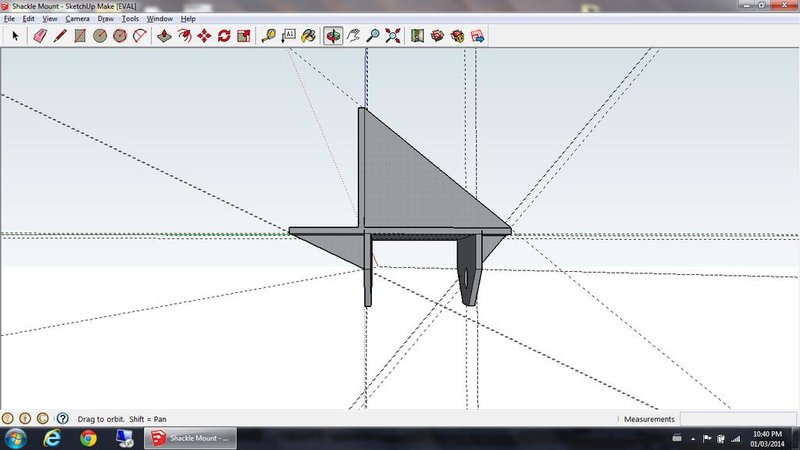The width and height of the screenshot is (800, 450).
Task: Open the Tools menu
Action: tap(130, 19)
